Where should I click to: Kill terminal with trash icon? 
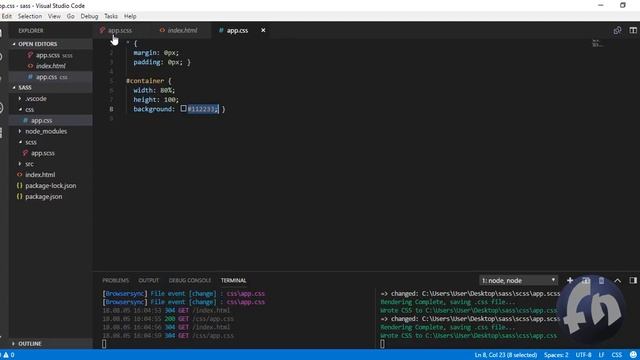(601, 280)
